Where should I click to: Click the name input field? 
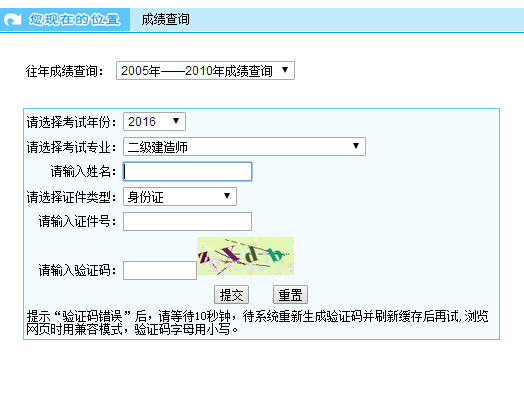point(187,172)
